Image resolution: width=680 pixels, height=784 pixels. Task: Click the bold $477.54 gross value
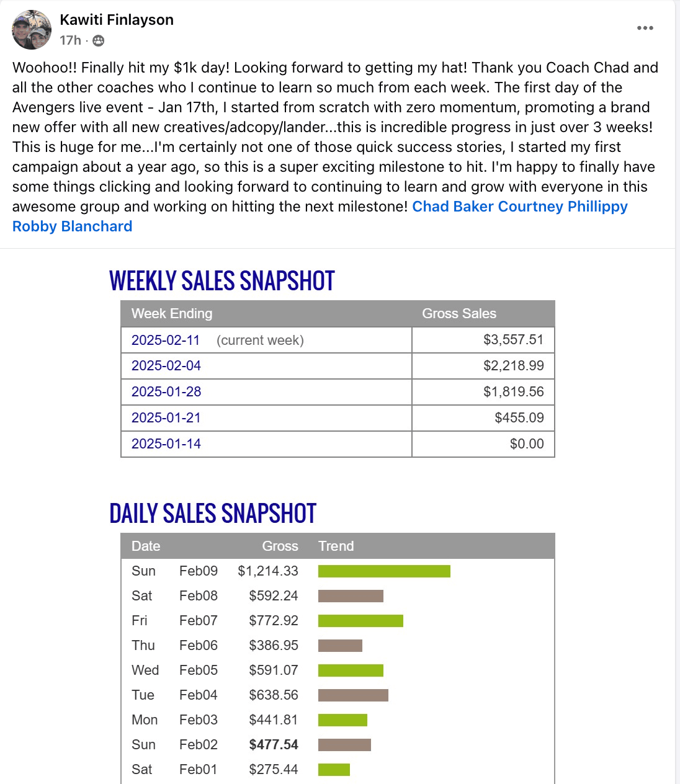pyautogui.click(x=274, y=744)
